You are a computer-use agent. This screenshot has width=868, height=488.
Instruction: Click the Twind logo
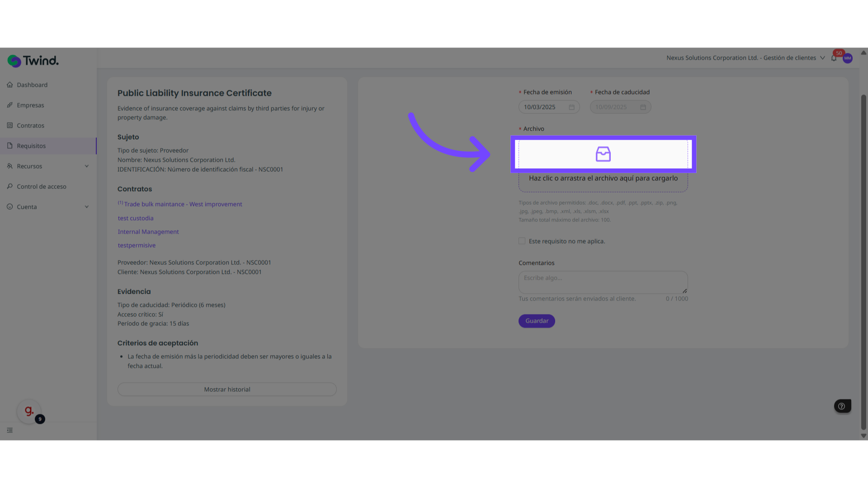coord(33,61)
